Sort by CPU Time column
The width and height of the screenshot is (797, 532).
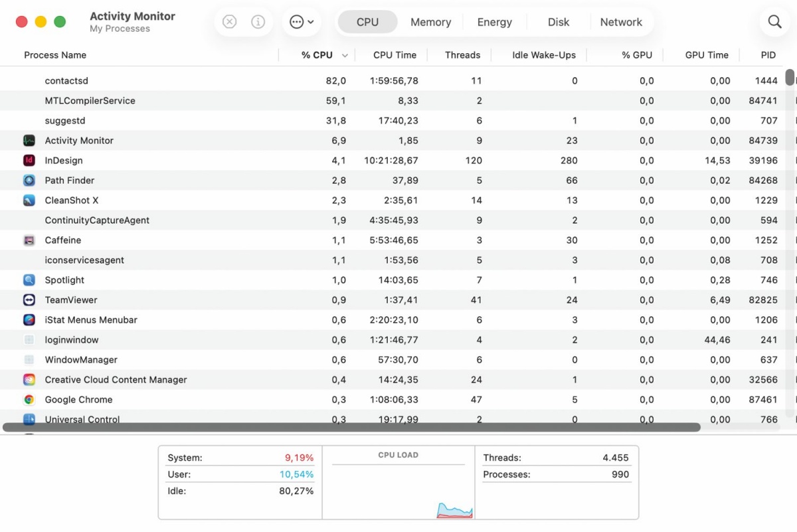click(395, 55)
